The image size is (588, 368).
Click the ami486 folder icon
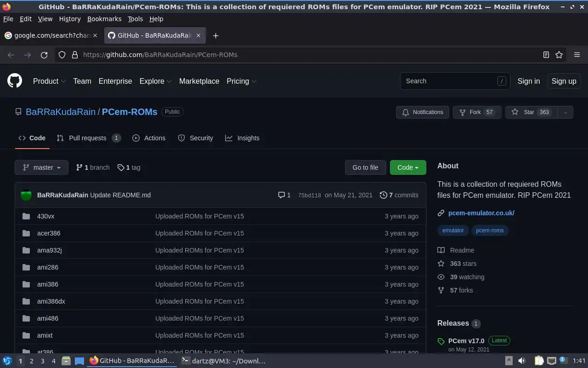26,318
